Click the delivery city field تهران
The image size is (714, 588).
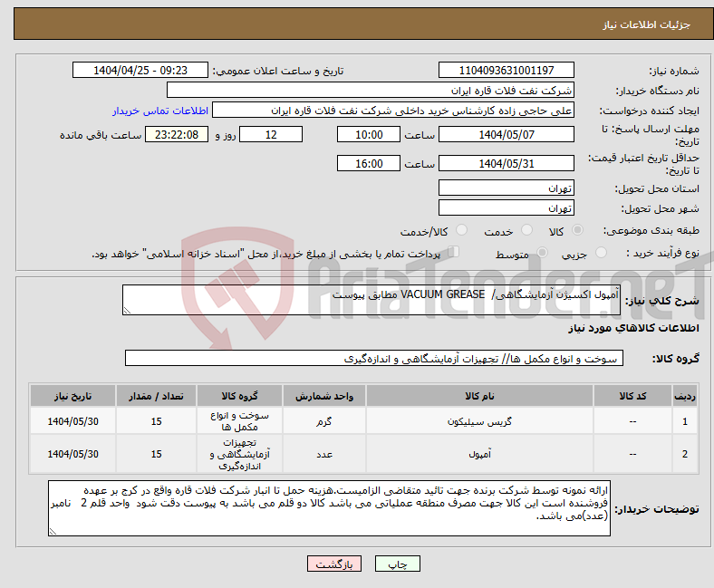coord(507,207)
